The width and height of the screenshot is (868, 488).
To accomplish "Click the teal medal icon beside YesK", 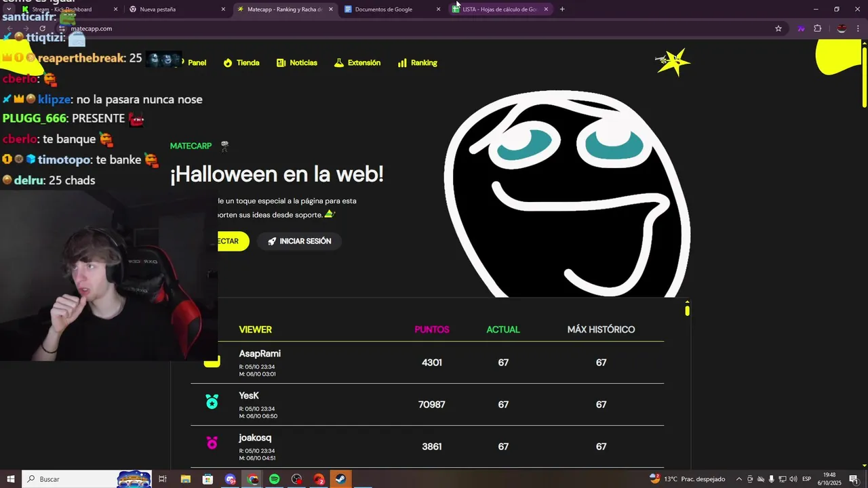I will tap(212, 402).
